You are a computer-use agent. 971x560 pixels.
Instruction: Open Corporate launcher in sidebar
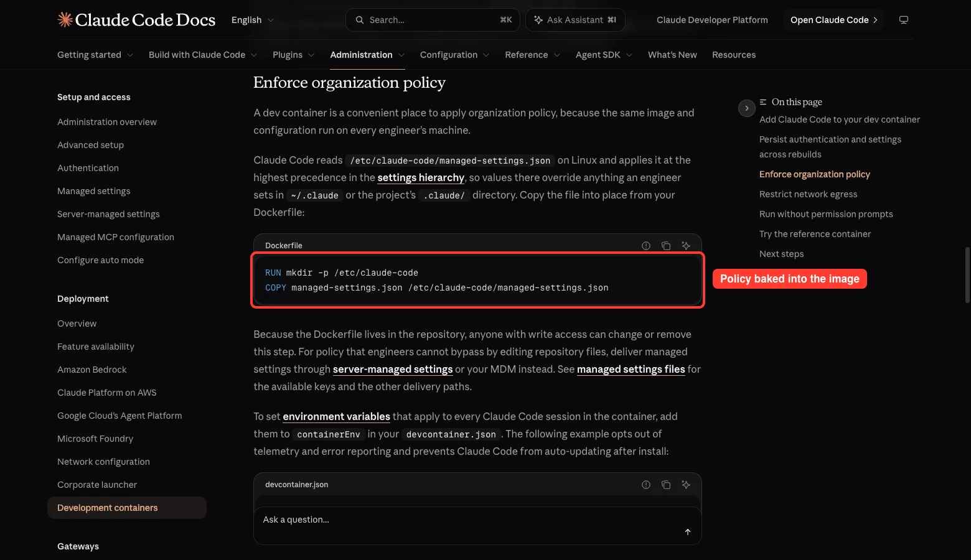(97, 485)
